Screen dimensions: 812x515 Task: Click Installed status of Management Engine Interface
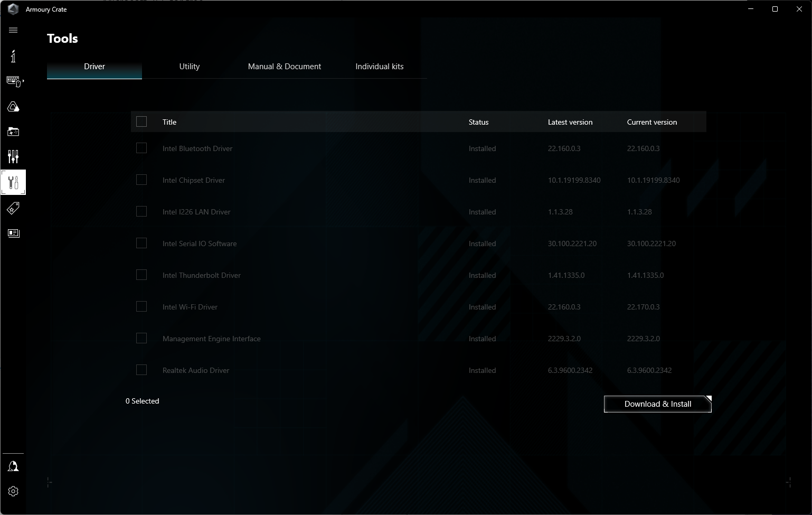tap(483, 339)
